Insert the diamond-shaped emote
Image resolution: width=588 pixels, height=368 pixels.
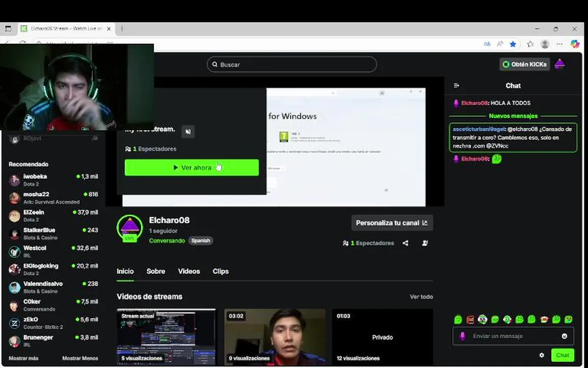pos(507,319)
